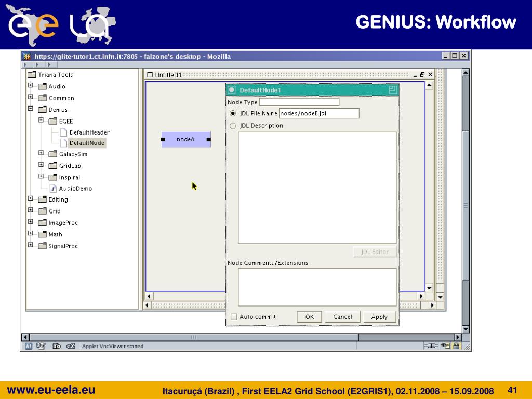Viewport: 532px width, 399px height.
Task: Click the connection plug icon in status bar
Action: tap(431, 345)
